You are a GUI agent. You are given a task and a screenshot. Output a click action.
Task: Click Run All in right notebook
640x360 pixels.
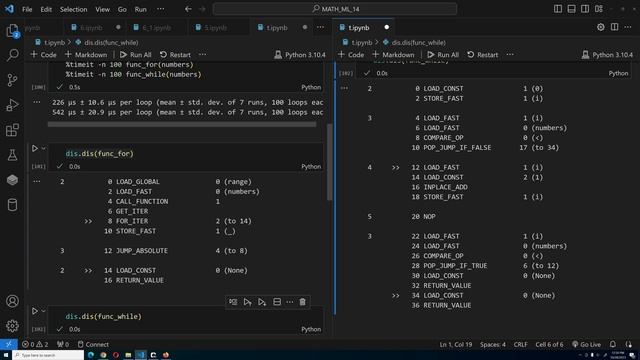(x=443, y=55)
